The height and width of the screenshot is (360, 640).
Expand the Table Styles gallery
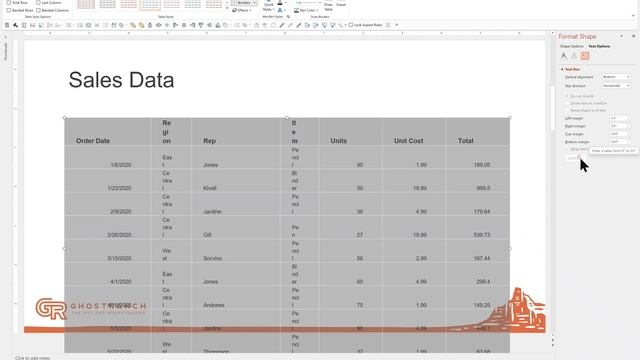coord(227,8)
